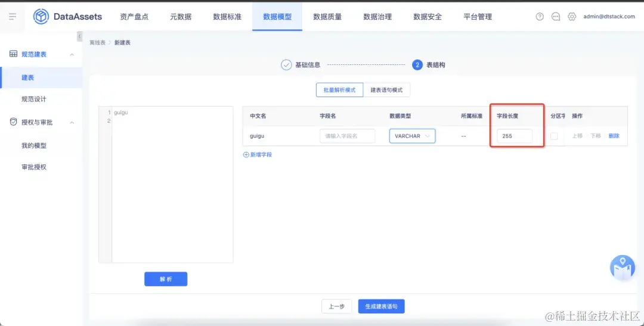Click the 规范建表 table icon

pos(13,54)
